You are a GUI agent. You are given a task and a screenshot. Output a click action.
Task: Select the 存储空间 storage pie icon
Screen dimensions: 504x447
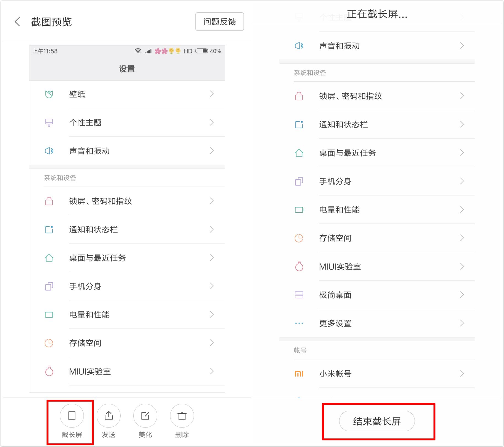pyautogui.click(x=49, y=343)
